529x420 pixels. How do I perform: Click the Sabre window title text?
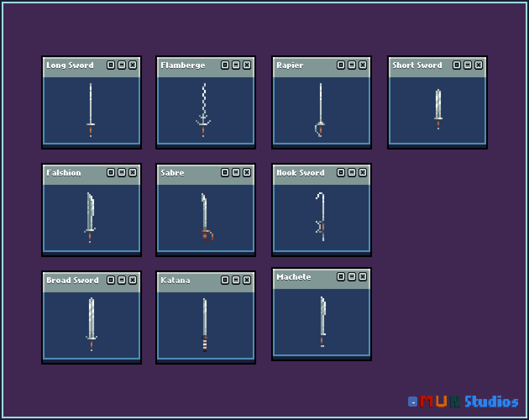[173, 173]
